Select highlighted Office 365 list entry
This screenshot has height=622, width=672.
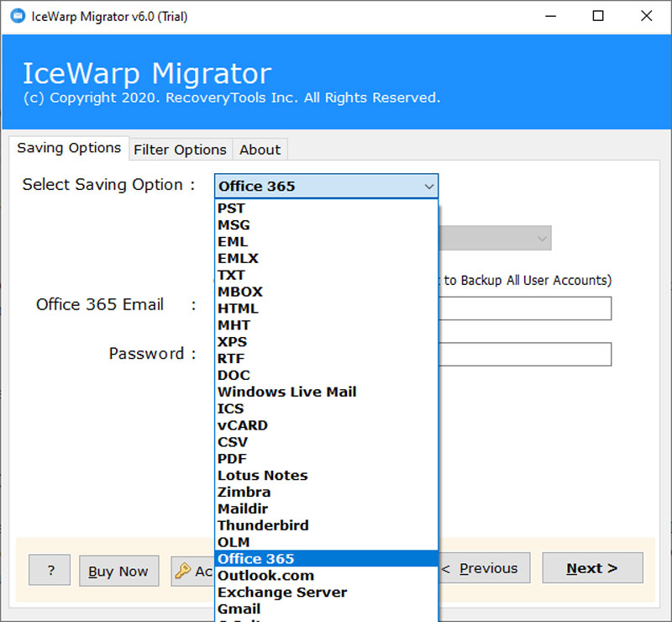(326, 559)
